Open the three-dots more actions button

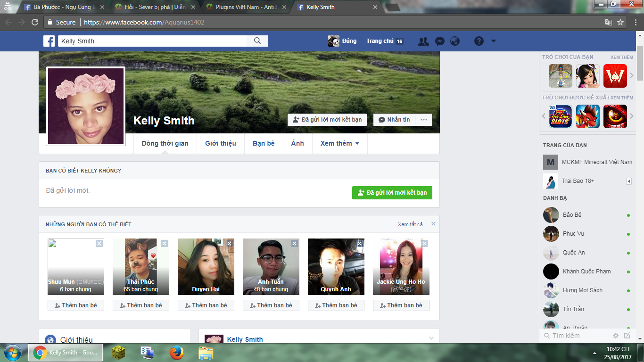click(x=423, y=120)
